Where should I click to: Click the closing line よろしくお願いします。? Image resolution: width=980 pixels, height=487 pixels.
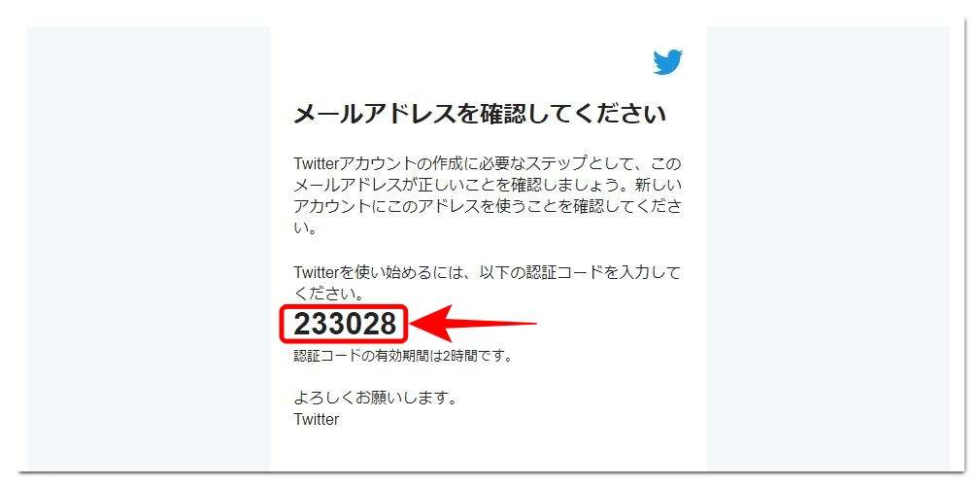pos(375,399)
